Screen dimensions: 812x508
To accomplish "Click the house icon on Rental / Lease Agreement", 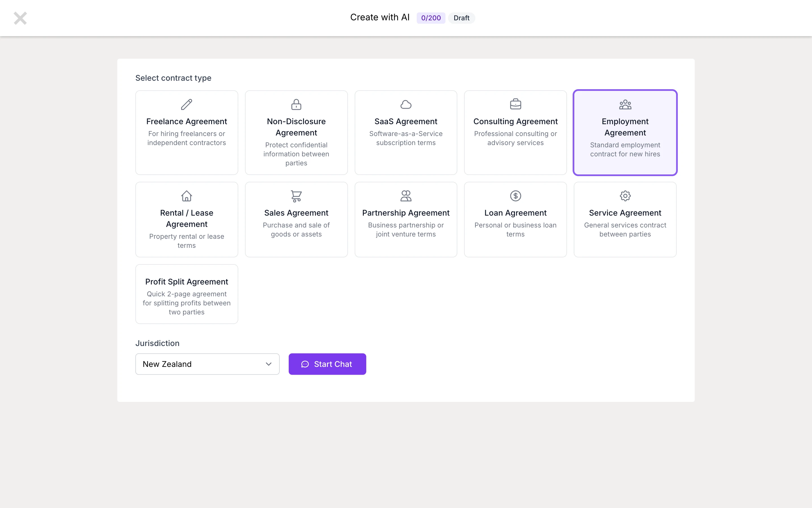I will (x=187, y=196).
